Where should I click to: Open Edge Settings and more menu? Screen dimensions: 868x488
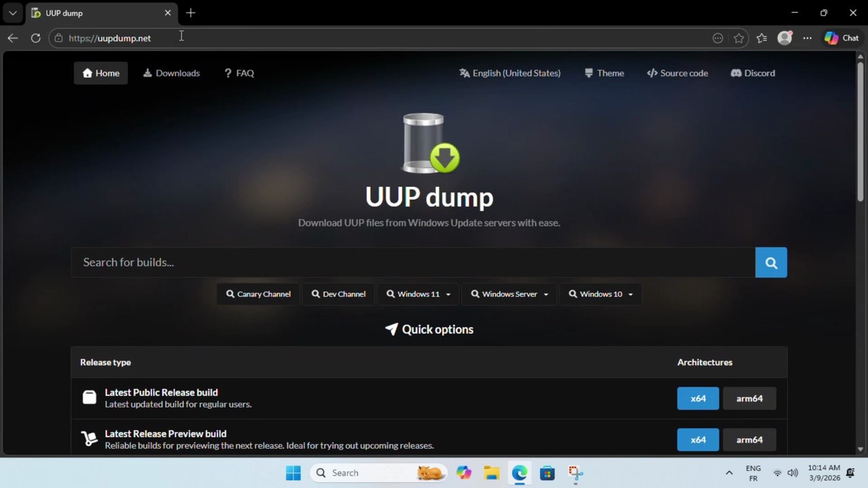click(x=807, y=38)
